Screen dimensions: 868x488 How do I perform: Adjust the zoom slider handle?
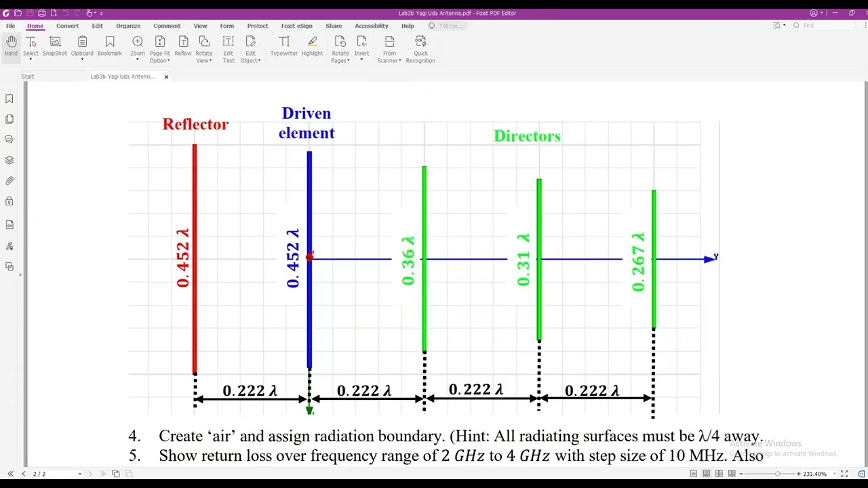coord(777,474)
